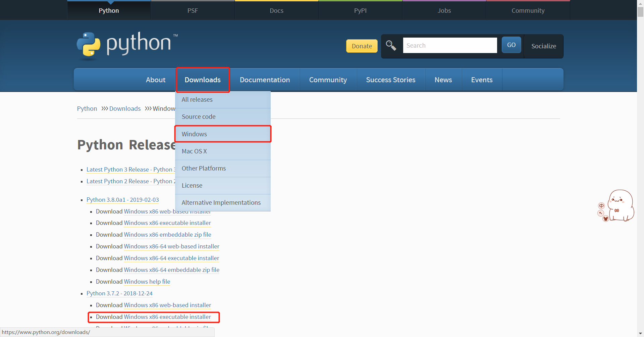Choose All releases from Downloads dropdown

pos(223,100)
